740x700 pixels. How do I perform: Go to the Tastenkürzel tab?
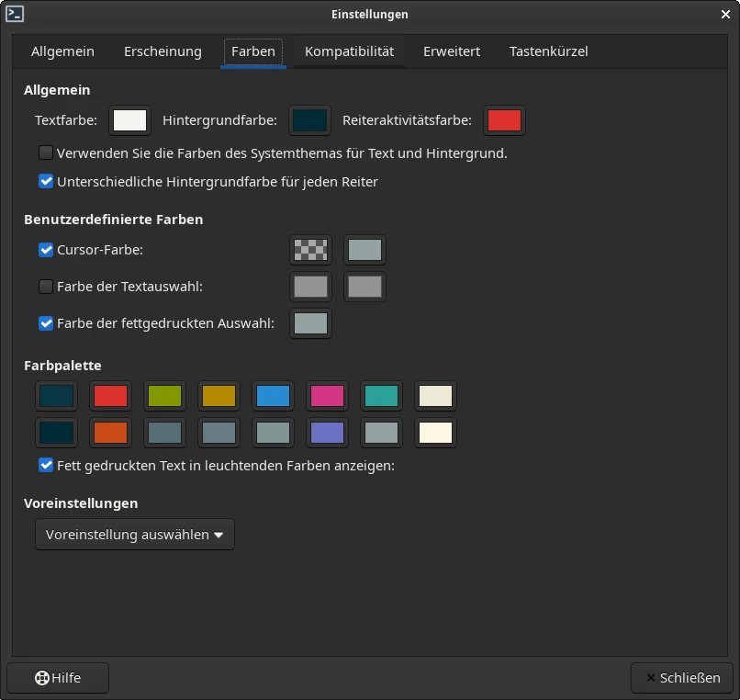548,51
